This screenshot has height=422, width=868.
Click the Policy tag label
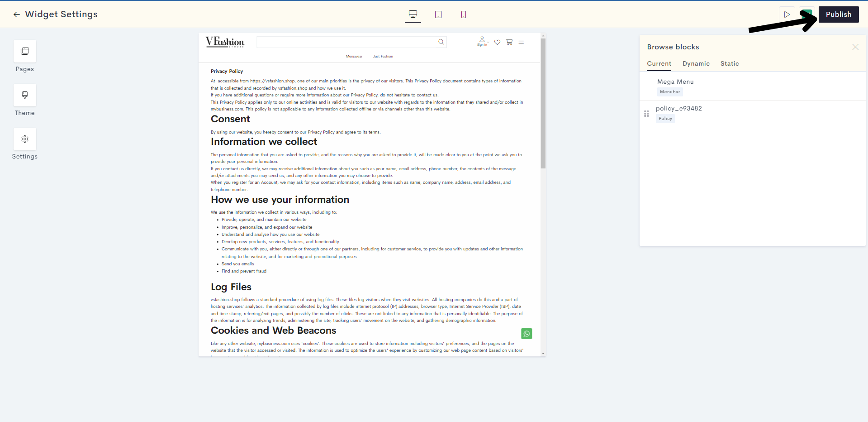tap(665, 119)
